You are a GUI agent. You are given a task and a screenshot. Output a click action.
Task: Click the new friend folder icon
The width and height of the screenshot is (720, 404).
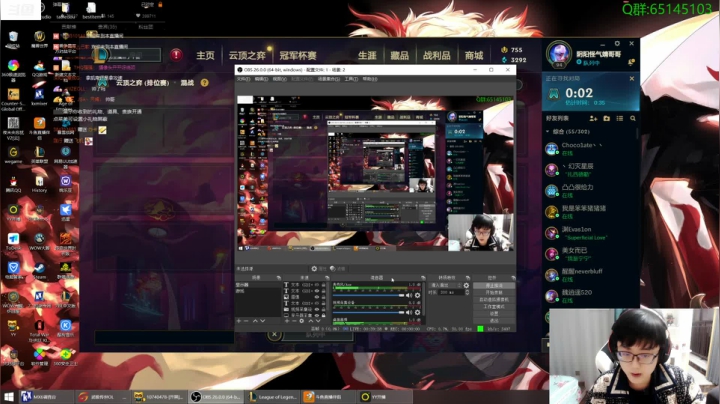coord(606,118)
